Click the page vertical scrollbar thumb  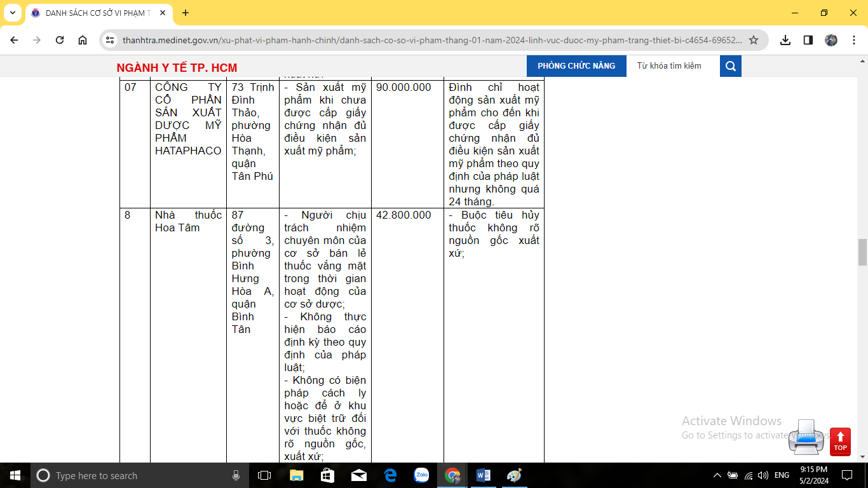[862, 252]
